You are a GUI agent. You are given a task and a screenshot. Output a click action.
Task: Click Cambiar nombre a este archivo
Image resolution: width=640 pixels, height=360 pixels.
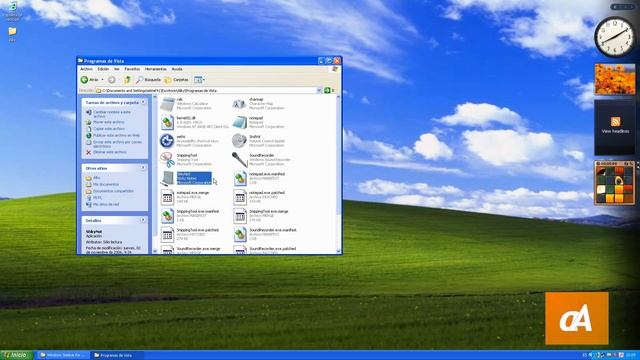112,114
